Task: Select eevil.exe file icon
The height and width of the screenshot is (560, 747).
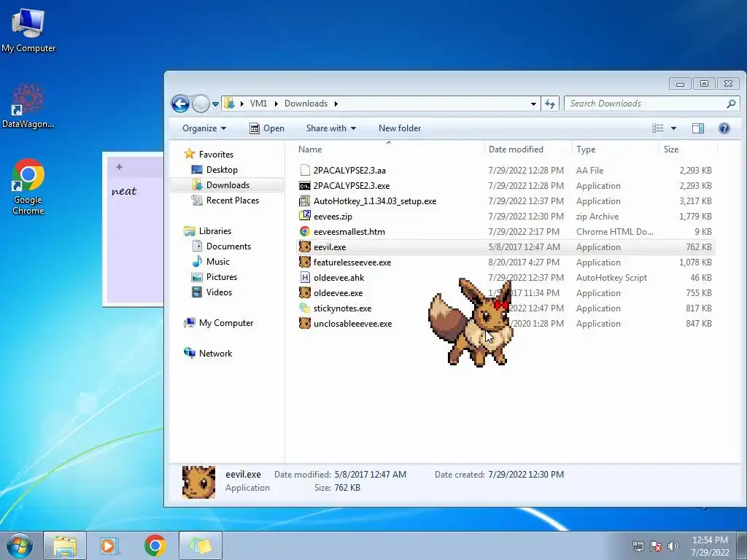Action: 305,246
